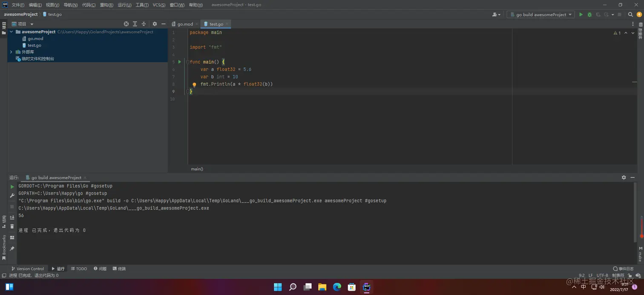This screenshot has width=644, height=295.
Task: Open the 问题 tool window
Action: (100, 269)
